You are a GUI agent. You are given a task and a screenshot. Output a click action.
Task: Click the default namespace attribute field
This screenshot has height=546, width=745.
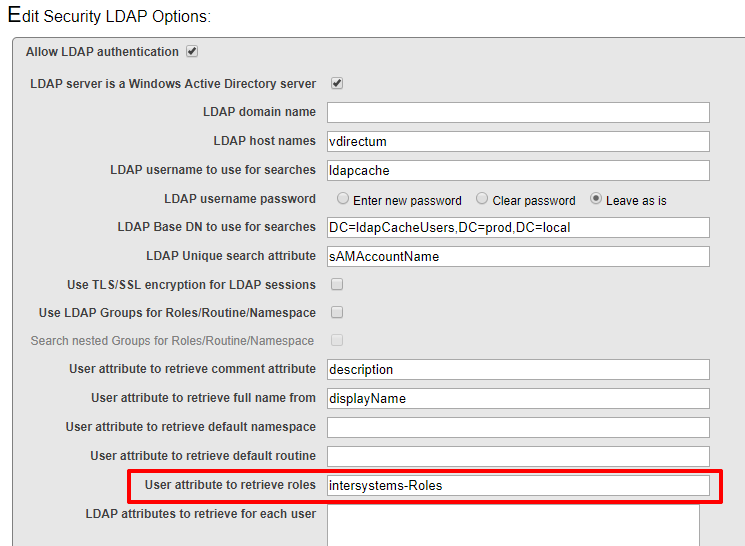518,428
